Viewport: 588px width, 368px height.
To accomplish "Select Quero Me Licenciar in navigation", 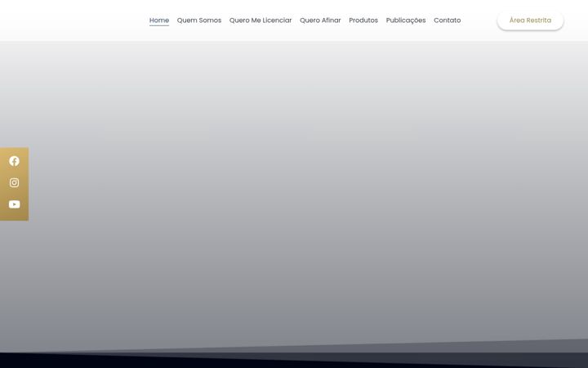I will coord(261,20).
